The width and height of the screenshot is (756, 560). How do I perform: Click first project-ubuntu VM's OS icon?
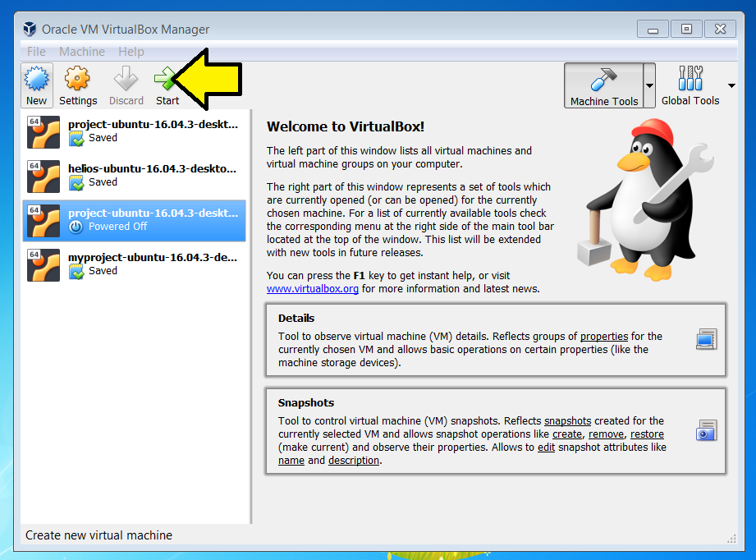pyautogui.click(x=44, y=132)
